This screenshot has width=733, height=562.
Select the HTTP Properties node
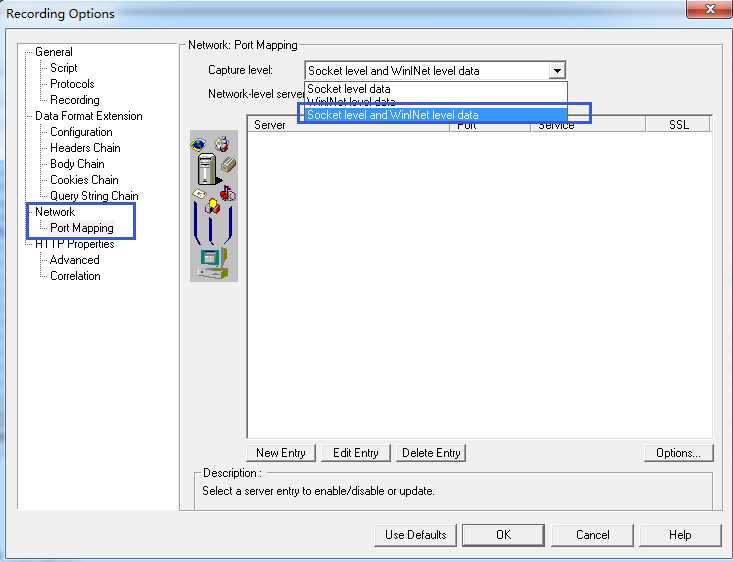tap(74, 244)
